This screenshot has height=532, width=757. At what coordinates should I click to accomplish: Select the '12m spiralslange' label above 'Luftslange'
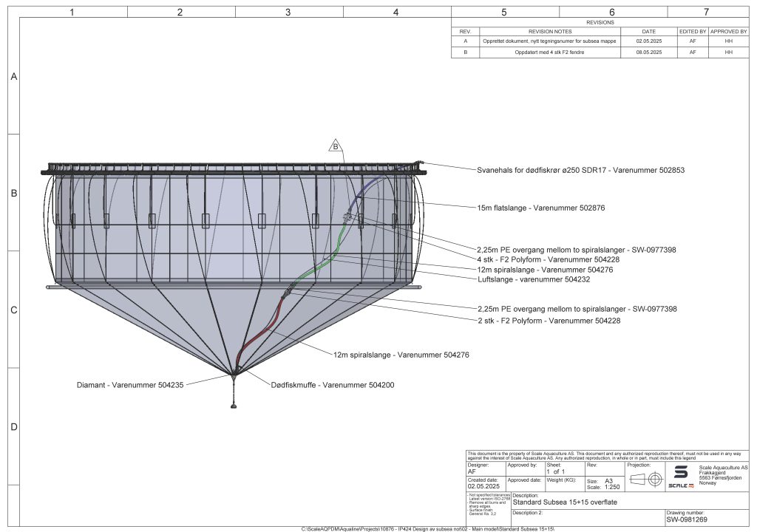545,270
